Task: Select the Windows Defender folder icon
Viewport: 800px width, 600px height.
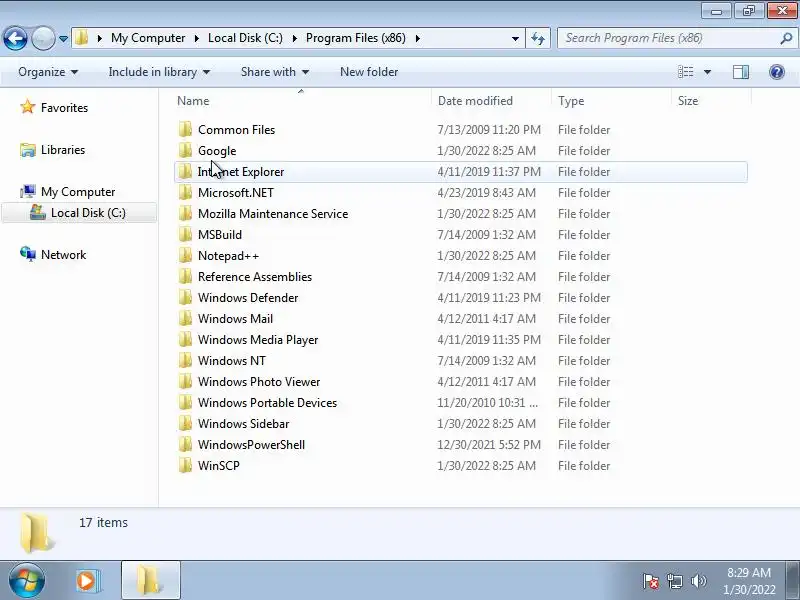Action: pos(185,297)
